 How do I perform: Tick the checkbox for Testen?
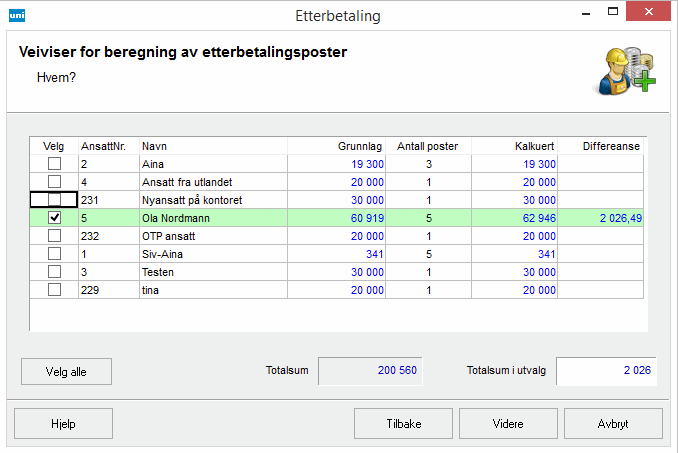(x=54, y=272)
